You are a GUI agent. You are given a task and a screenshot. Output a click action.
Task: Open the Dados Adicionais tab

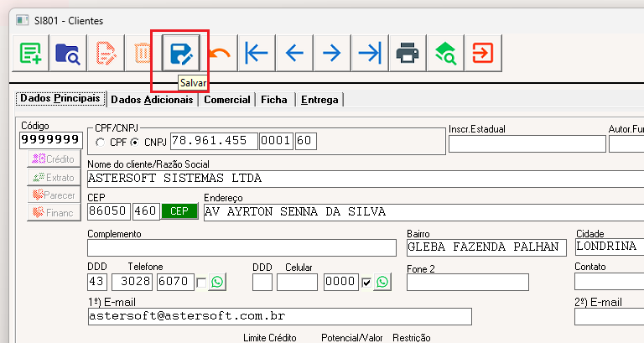[152, 100]
